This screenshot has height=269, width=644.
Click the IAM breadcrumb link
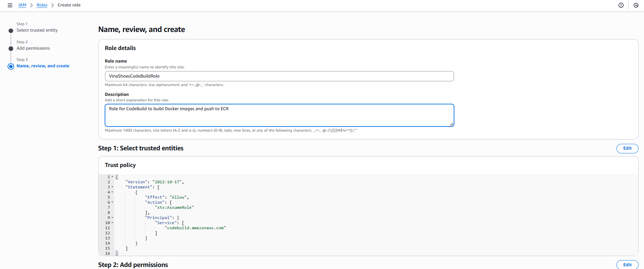click(22, 5)
